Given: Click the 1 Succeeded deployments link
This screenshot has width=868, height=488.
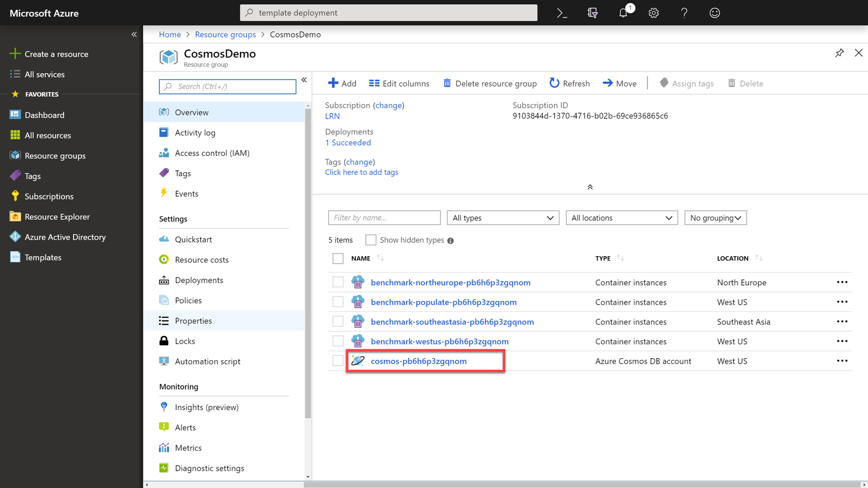Looking at the screenshot, I should point(348,142).
